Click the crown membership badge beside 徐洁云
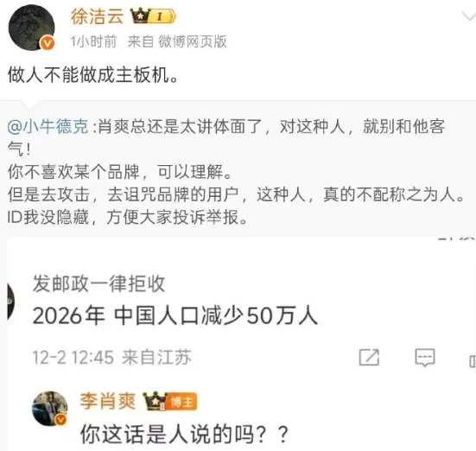The width and height of the screenshot is (476, 451). tap(153, 16)
